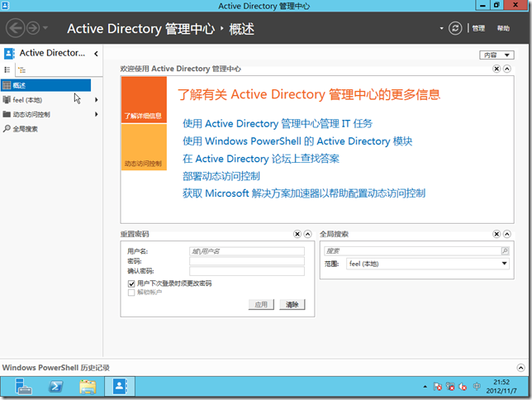Click the 清除 button
This screenshot has height=400, width=532.
click(x=292, y=305)
